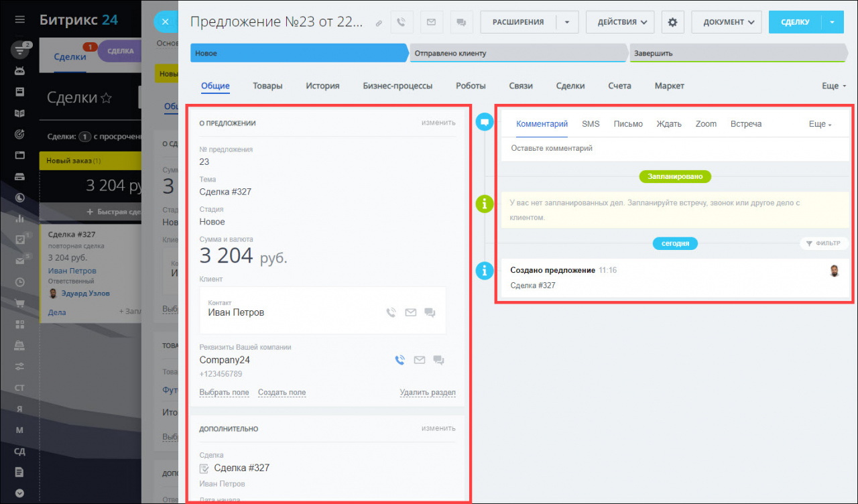Open the shopping cart icon in sidebar
The width and height of the screenshot is (858, 504).
click(19, 303)
